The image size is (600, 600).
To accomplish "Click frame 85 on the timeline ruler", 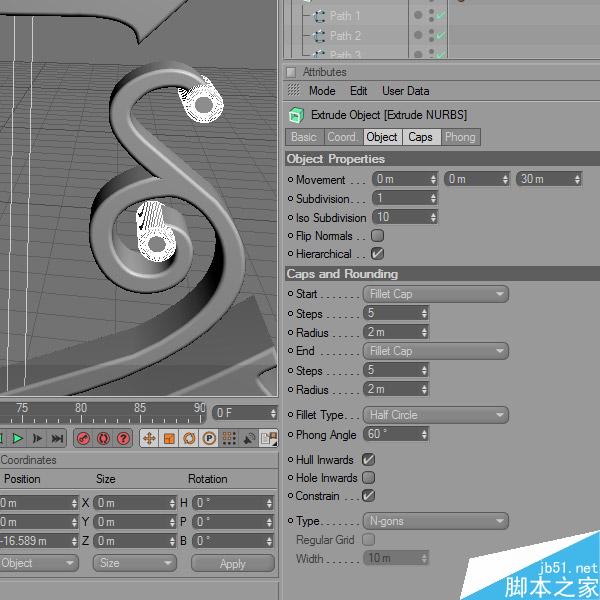I will click(x=140, y=408).
